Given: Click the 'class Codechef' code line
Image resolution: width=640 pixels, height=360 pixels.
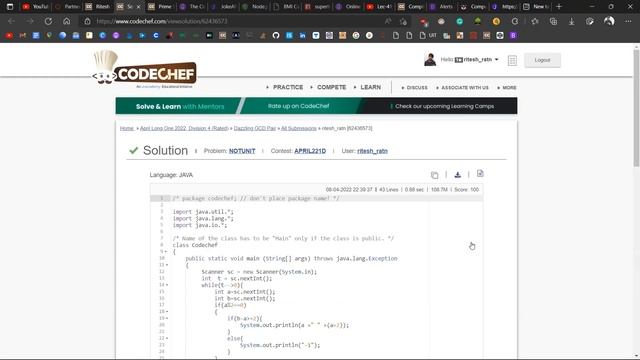Looking at the screenshot, I should pos(195,245).
